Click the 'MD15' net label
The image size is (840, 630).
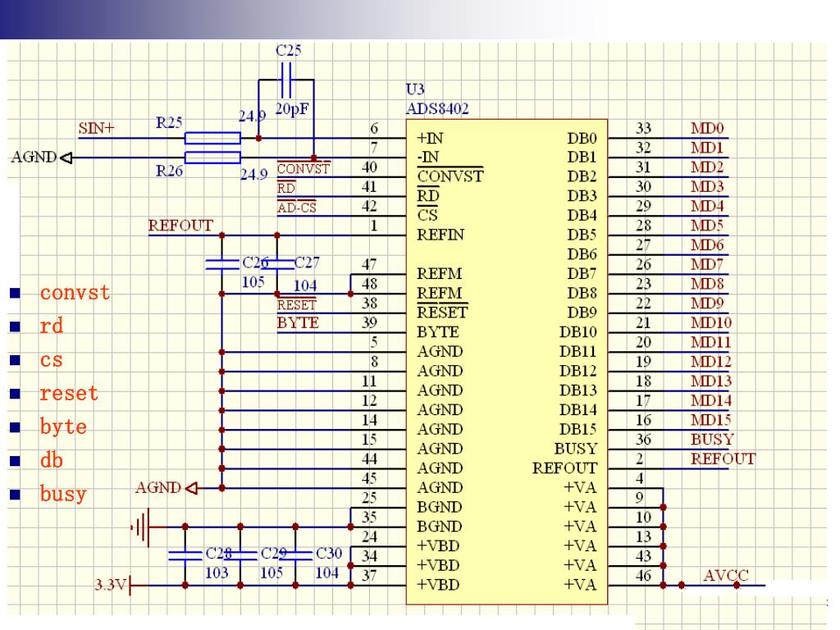[x=711, y=420]
